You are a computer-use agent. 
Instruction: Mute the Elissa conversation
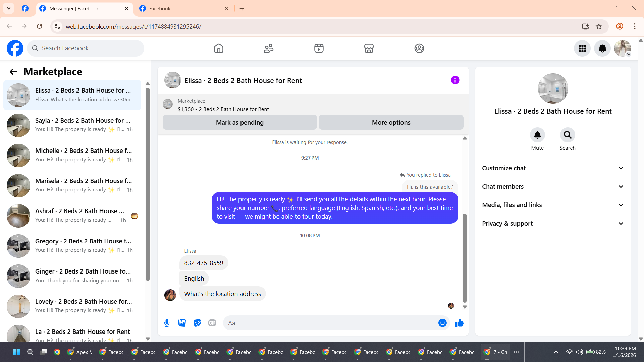tap(537, 135)
